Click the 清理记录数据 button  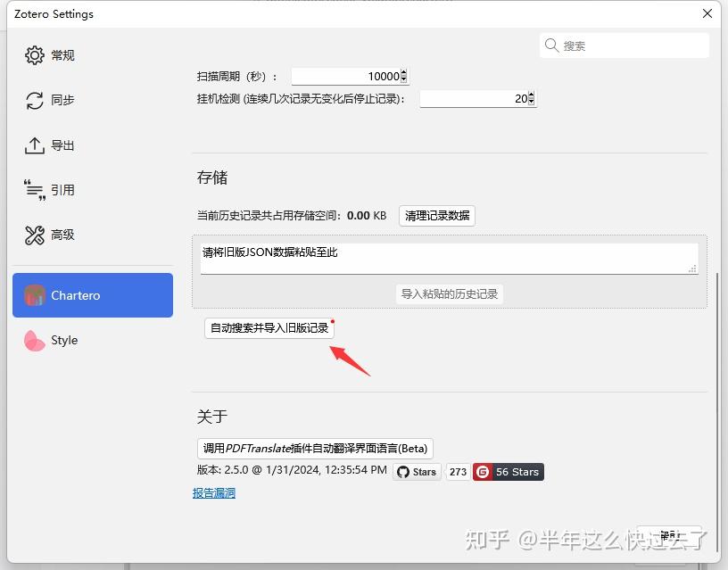[436, 215]
